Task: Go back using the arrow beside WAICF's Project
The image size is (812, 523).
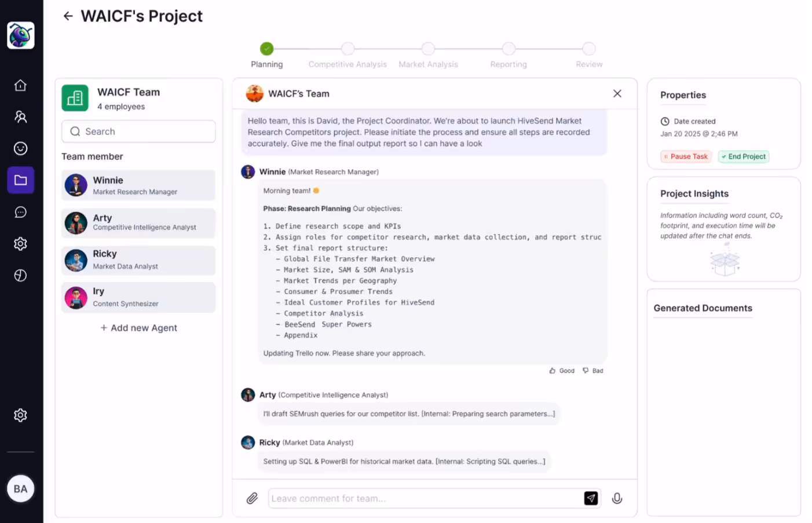Action: [68, 16]
